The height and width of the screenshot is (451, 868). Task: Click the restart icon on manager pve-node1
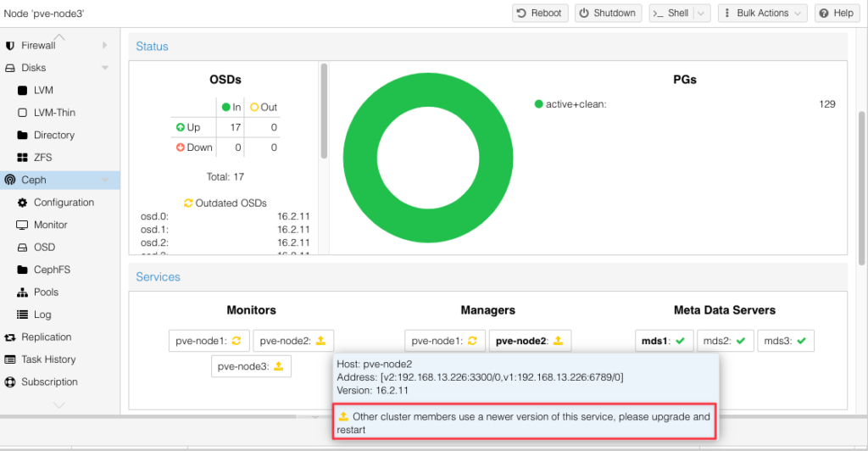pyautogui.click(x=472, y=341)
